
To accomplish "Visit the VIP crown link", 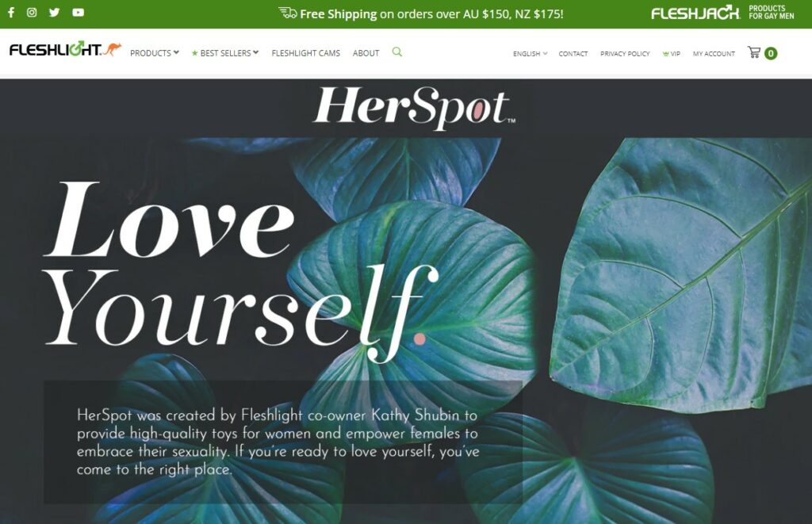I will click(671, 53).
